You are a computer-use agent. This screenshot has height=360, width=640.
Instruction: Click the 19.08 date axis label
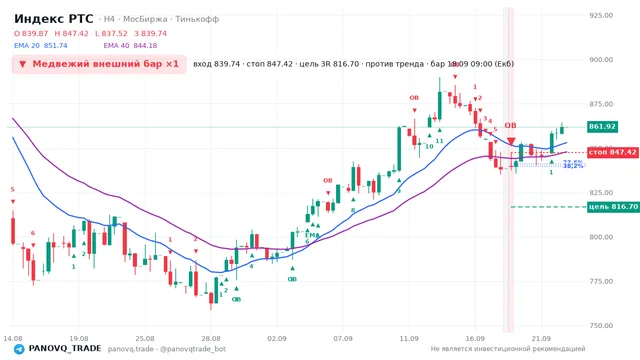pyautogui.click(x=79, y=339)
